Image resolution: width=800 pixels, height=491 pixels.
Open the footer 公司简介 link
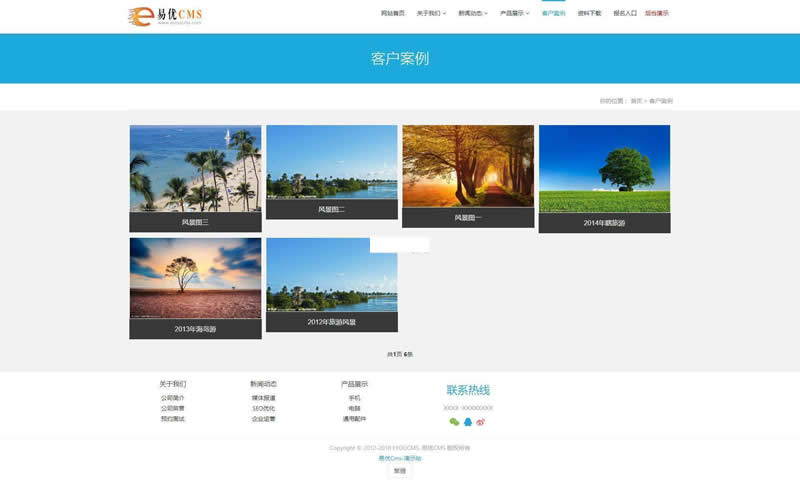[x=173, y=398]
